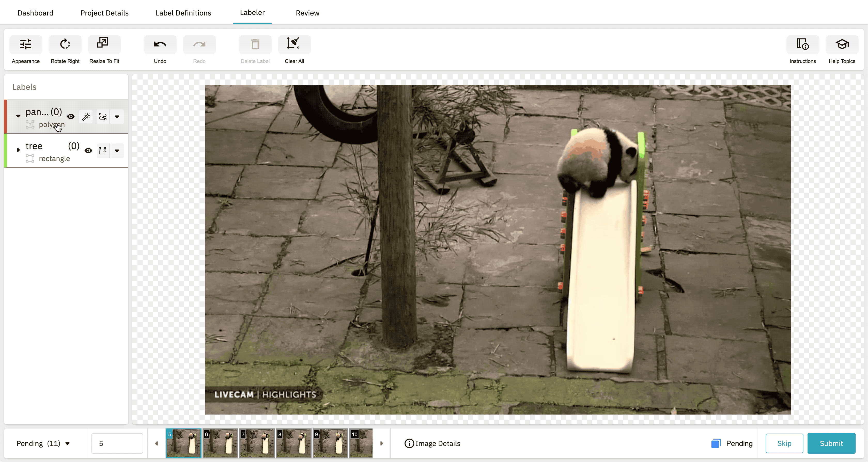Open the Appearance settings
The height and width of the screenshot is (462, 868).
tap(26, 44)
